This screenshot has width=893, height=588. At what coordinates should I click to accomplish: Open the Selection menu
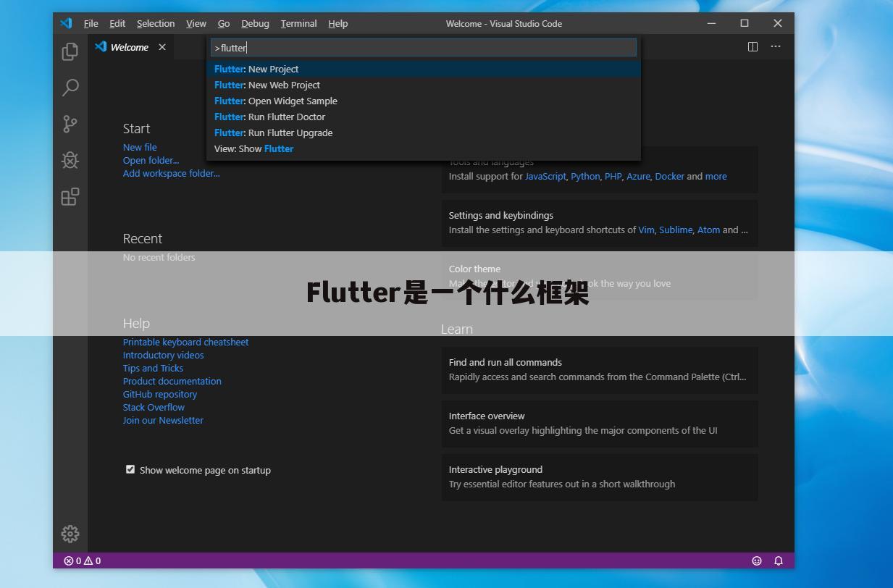click(156, 23)
